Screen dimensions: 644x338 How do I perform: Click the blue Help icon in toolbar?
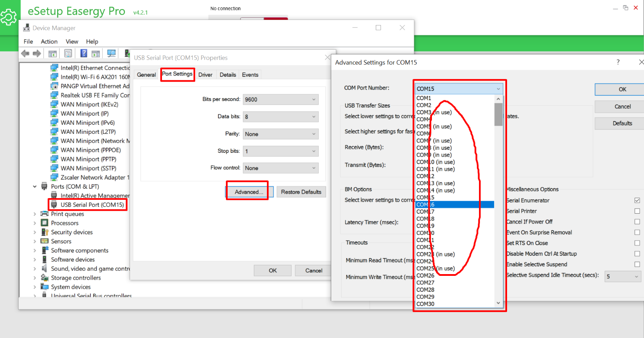coord(84,54)
